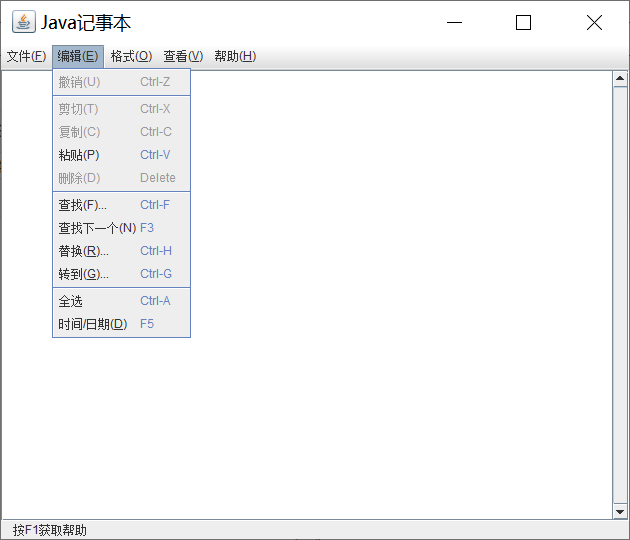Close the open 编辑(E) menu
The image size is (630, 540).
click(78, 56)
